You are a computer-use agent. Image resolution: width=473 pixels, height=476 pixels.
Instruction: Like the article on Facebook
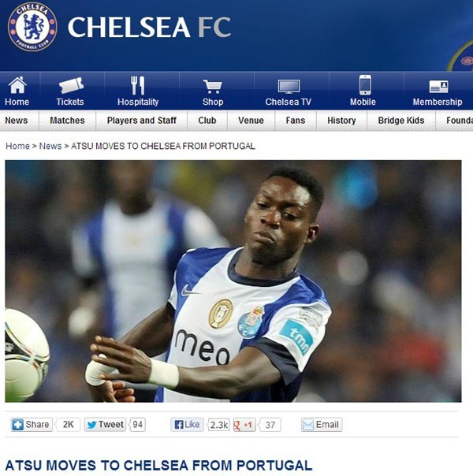click(187, 425)
